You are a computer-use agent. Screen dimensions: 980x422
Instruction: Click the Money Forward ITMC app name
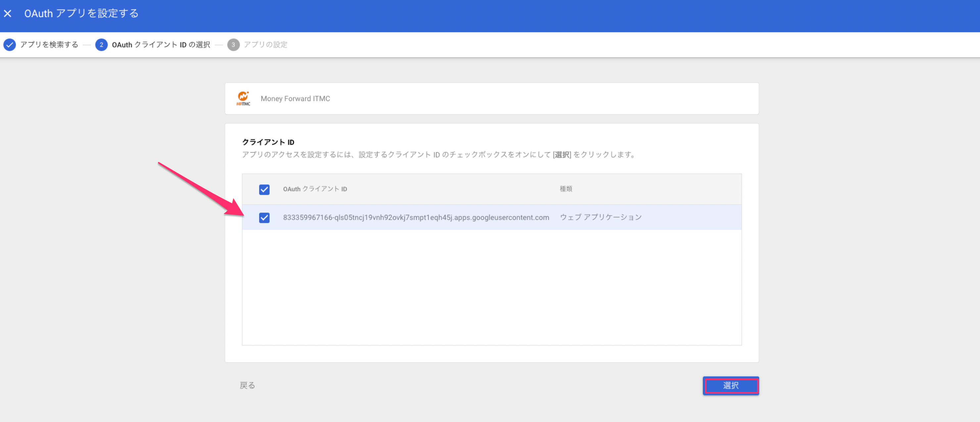click(295, 99)
